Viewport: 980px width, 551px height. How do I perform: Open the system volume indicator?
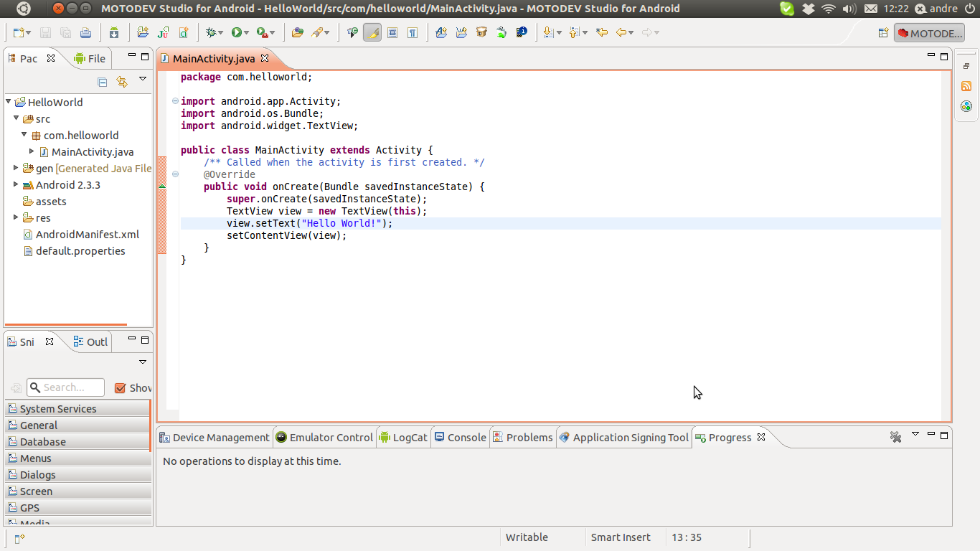(x=849, y=9)
